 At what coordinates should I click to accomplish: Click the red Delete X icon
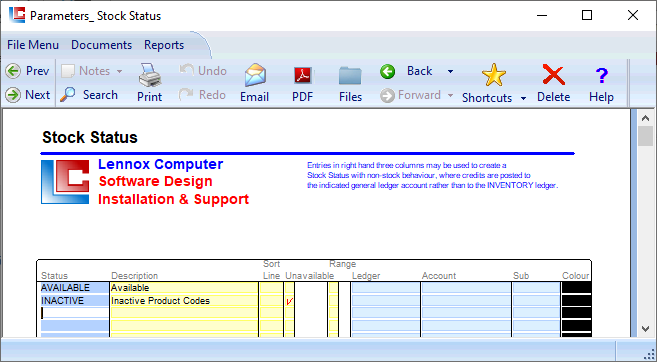[x=554, y=75]
